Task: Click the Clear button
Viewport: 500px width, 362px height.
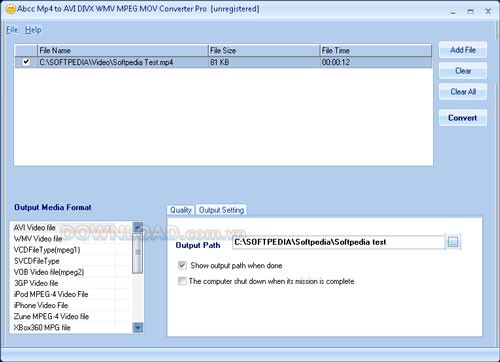Action: tap(463, 71)
